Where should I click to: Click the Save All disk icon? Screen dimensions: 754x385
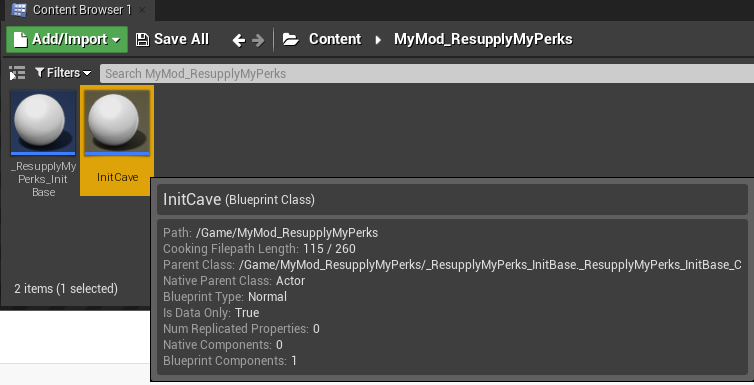coord(142,39)
